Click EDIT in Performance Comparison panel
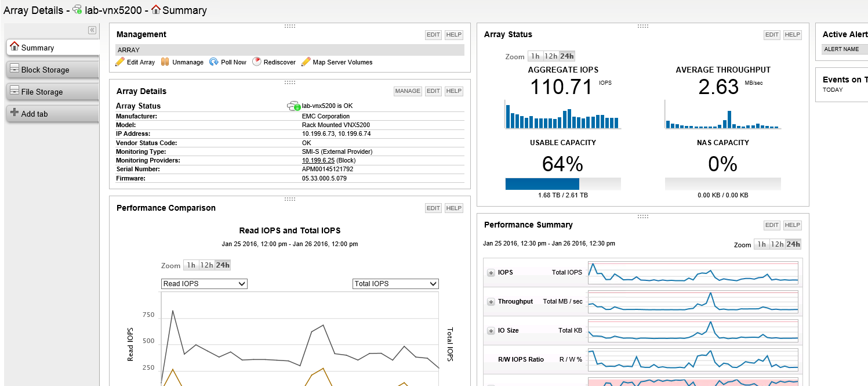868x386 pixels. [x=433, y=208]
